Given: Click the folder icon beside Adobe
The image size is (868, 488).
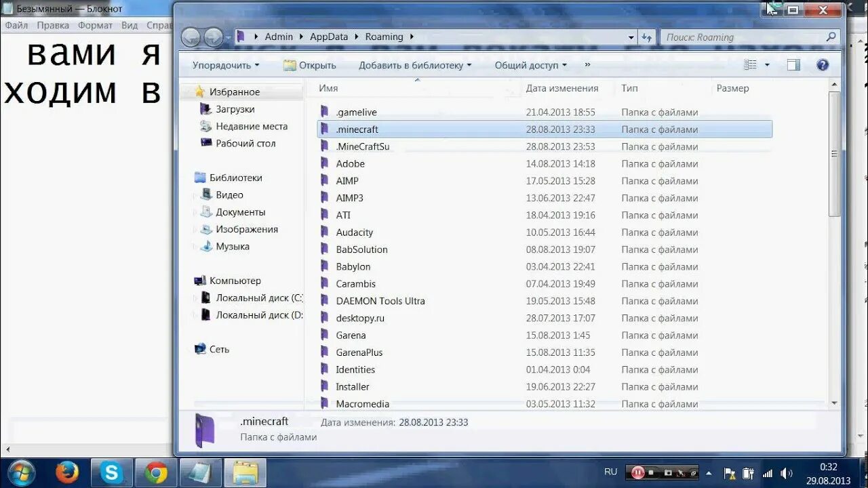Looking at the screenshot, I should (324, 163).
